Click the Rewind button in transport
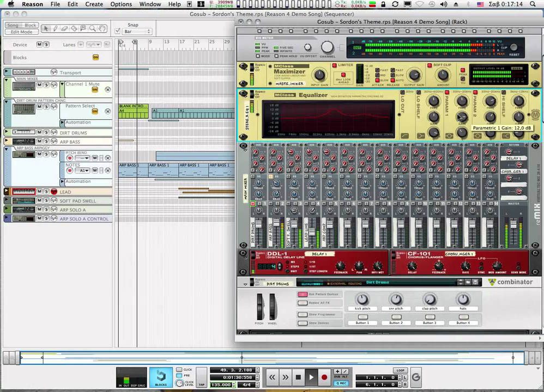The height and width of the screenshot is (392, 544). tap(272, 377)
